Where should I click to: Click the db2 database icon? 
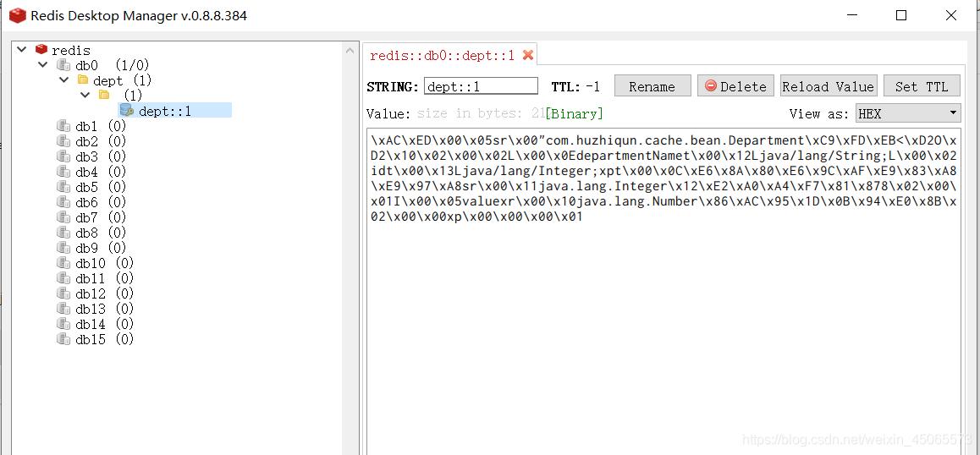click(x=63, y=141)
